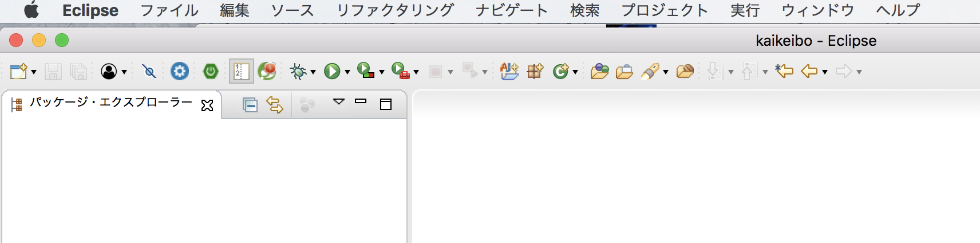Viewport: 980px width, 243px height.
Task: Click the folder icon right of Search
Action: 685,71
